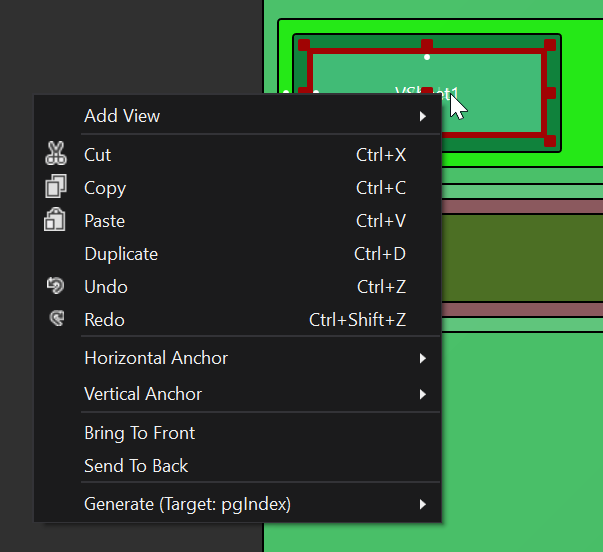
Task: Click the clipboard Paste icon
Action: click(x=55, y=220)
